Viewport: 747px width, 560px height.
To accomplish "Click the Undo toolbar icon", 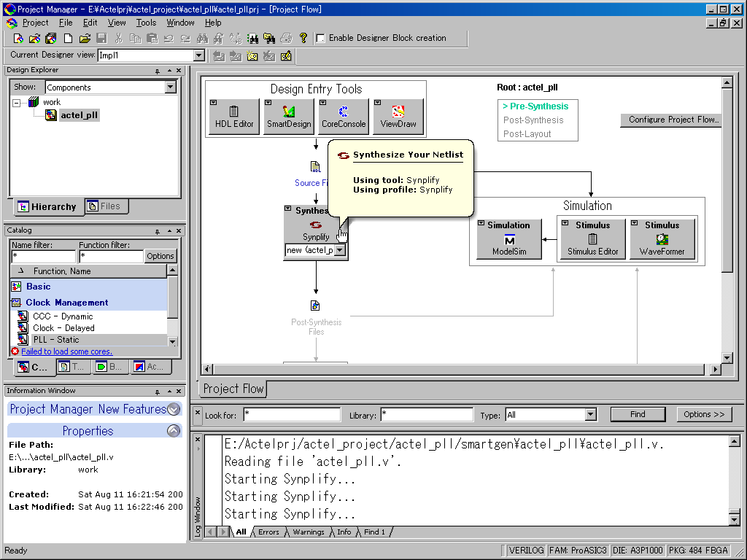I will click(x=169, y=38).
